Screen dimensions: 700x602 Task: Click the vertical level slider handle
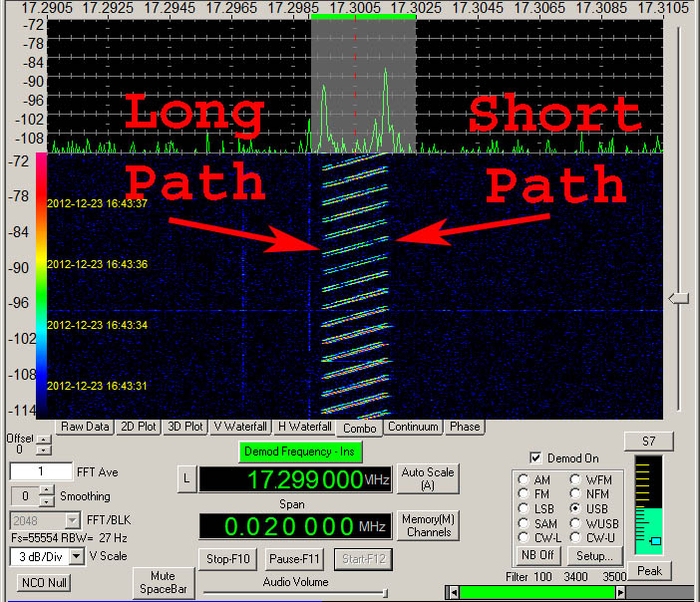click(679, 299)
